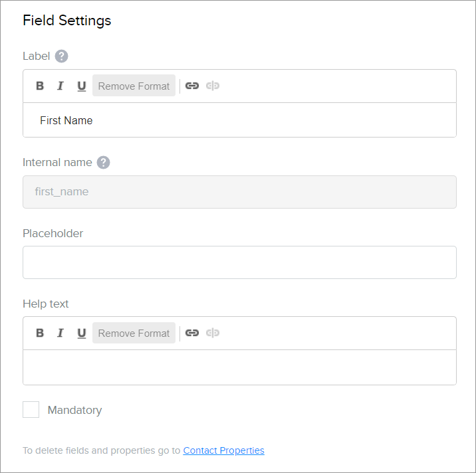Toggle italic in the Label toolbar
The image size is (476, 473).
[60, 86]
